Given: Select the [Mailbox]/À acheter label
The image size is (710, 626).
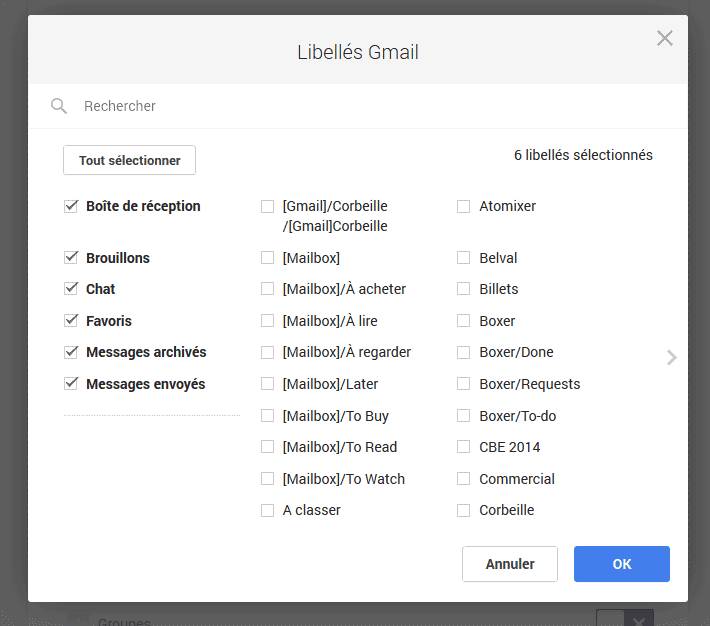Looking at the screenshot, I should tap(268, 289).
